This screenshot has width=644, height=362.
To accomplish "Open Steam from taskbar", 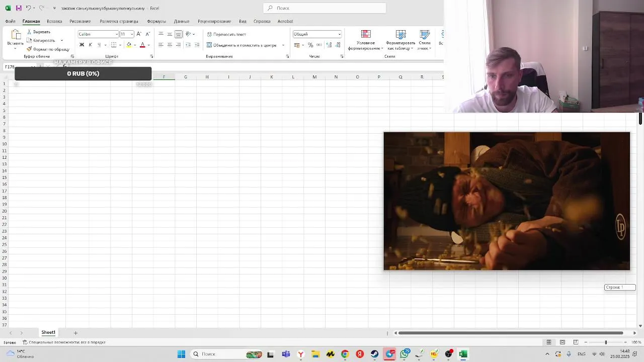I will pyautogui.click(x=375, y=354).
